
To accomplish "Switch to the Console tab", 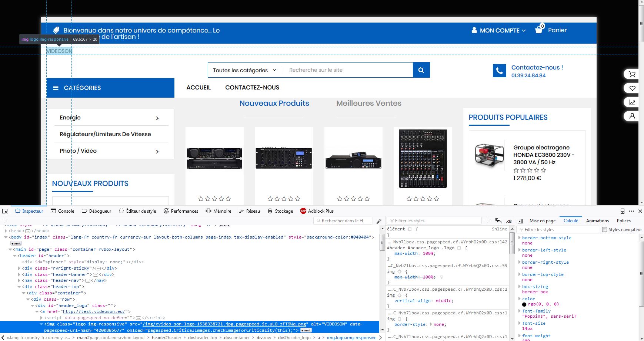I will coord(62,211).
